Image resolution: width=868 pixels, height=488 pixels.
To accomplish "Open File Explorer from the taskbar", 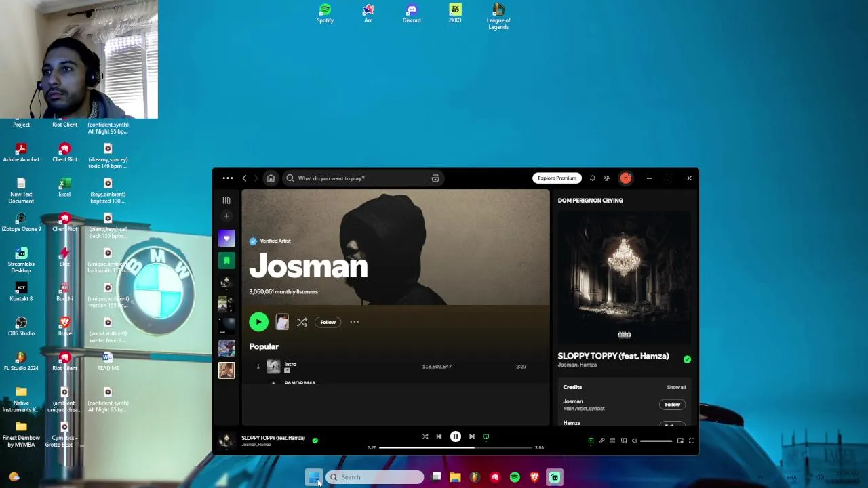I will [x=455, y=477].
